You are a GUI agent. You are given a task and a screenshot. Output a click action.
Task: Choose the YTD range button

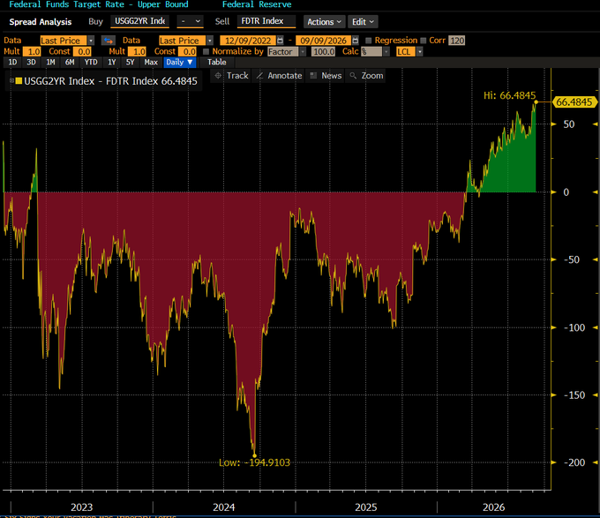click(91, 62)
